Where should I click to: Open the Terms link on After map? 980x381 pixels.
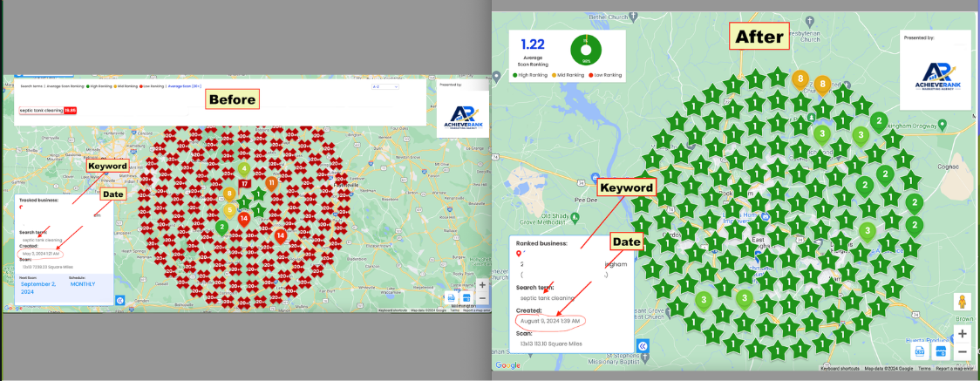[x=924, y=369]
